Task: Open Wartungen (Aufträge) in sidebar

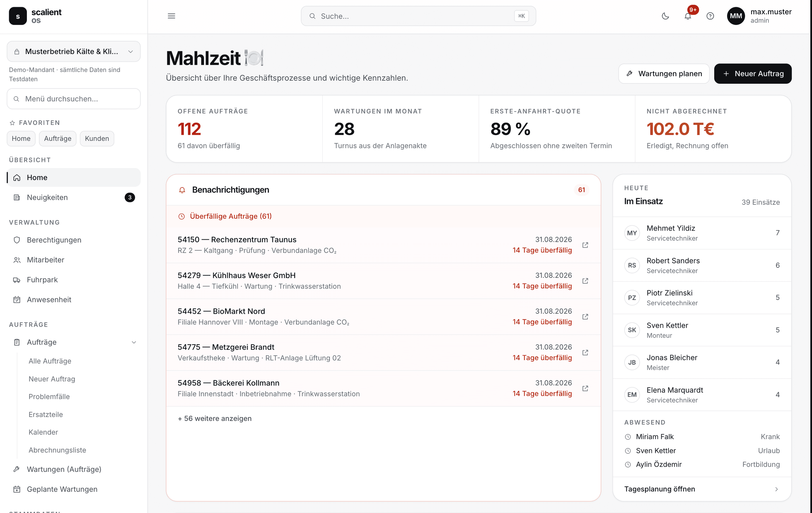Action: (x=73, y=469)
